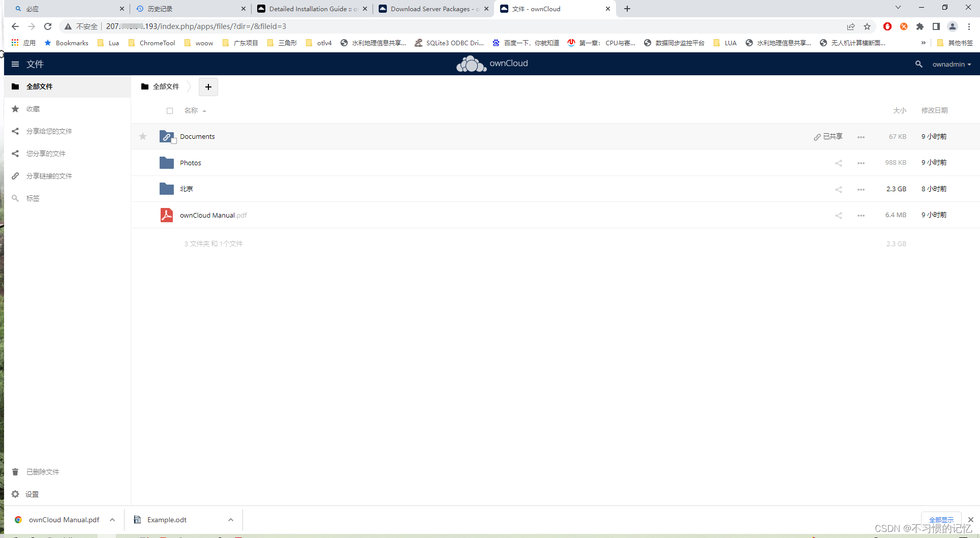This screenshot has height=538, width=980.
Task: Share the 北京 folder
Action: coord(839,189)
